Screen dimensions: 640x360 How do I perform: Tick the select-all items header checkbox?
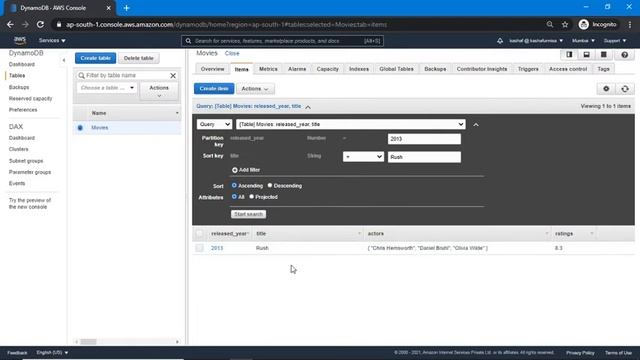(199, 233)
